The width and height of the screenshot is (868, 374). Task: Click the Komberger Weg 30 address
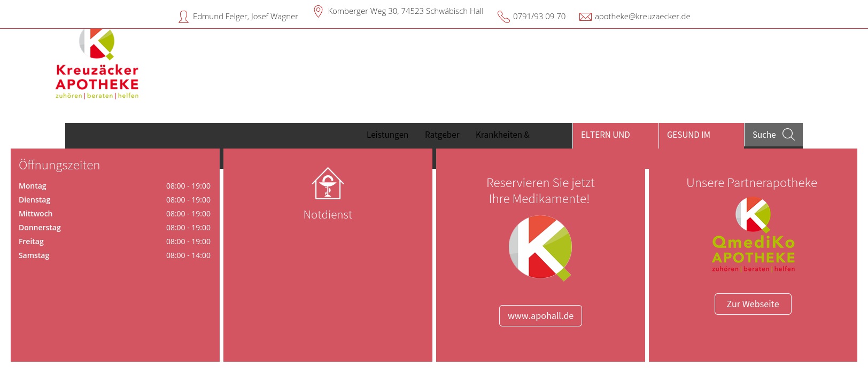point(405,11)
